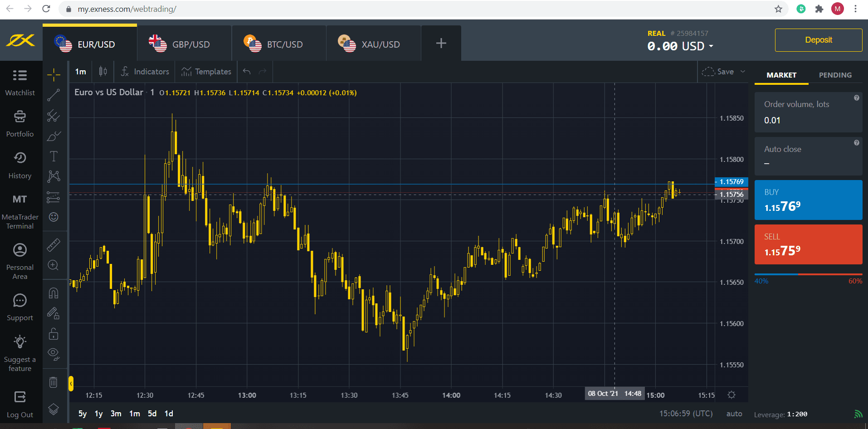Switch to the PENDING order tab
Screen dimensions: 868x429
click(x=835, y=75)
